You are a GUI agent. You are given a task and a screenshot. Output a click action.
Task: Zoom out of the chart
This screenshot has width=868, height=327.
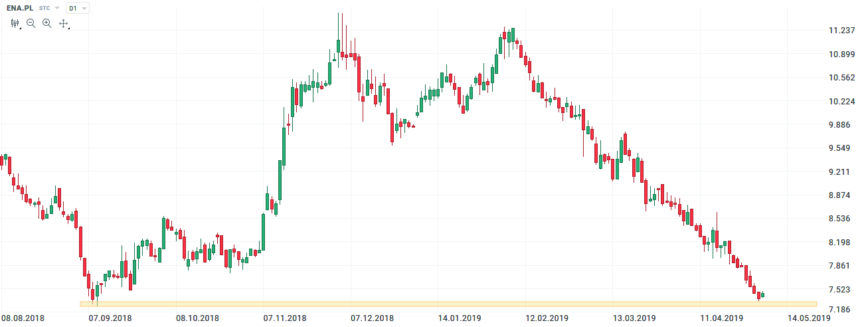click(x=31, y=23)
